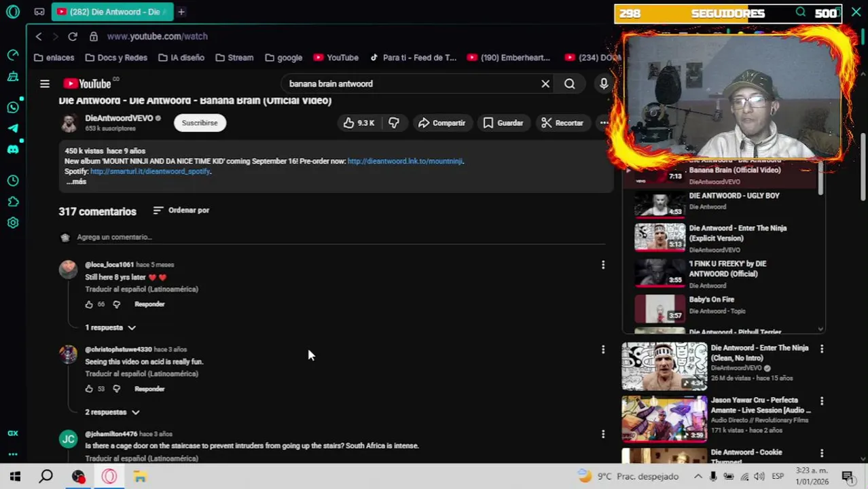Expand '1 respuesta' replies
The image size is (868, 489).
(111, 327)
